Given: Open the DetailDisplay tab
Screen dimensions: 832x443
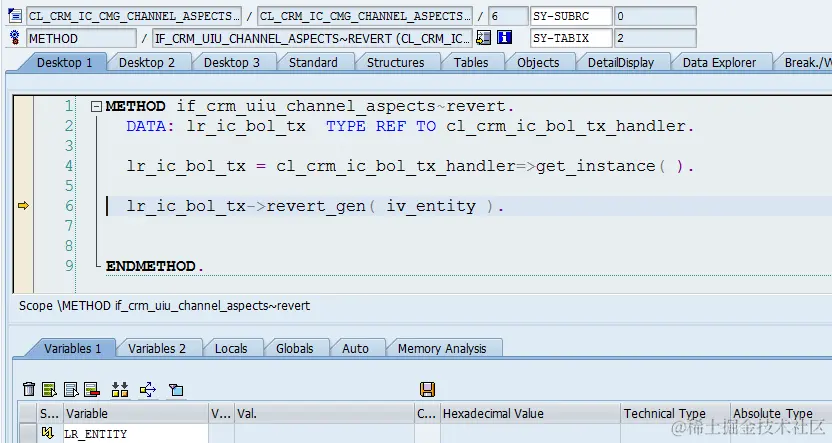Looking at the screenshot, I should 621,63.
